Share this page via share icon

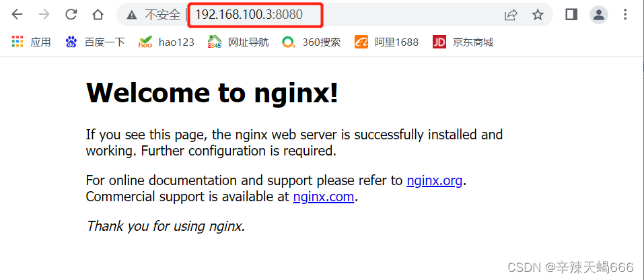pyautogui.click(x=511, y=15)
